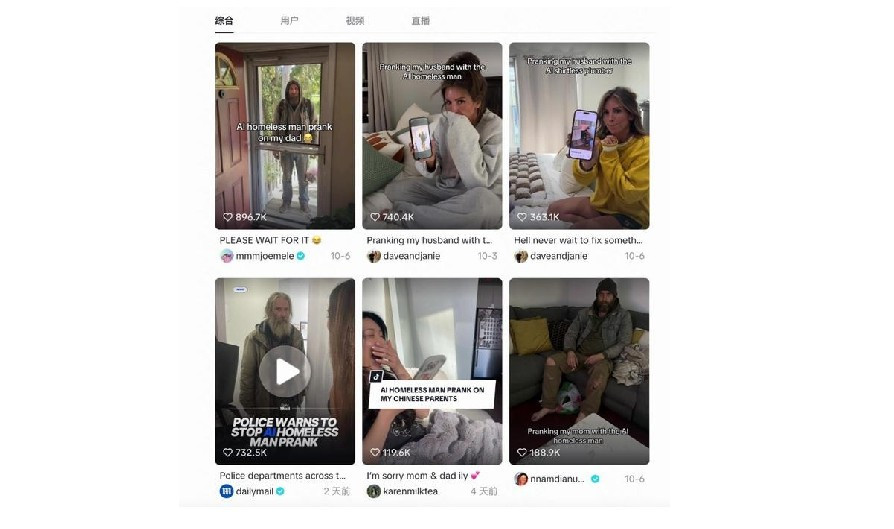Screen dimensions: 894x529
Task: Click heart icon showing 188.9K likes
Action: tap(522, 453)
